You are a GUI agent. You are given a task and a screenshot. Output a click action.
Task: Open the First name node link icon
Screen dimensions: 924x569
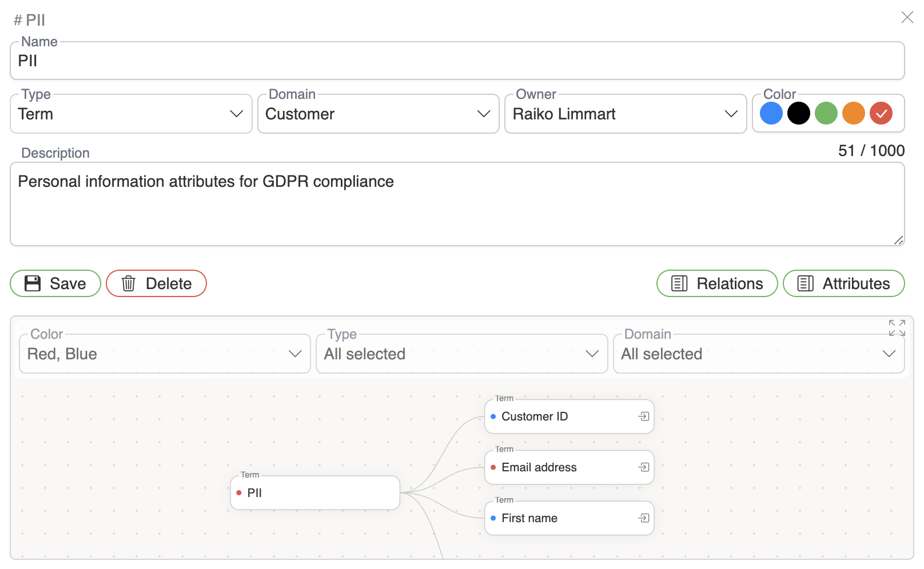(x=643, y=518)
